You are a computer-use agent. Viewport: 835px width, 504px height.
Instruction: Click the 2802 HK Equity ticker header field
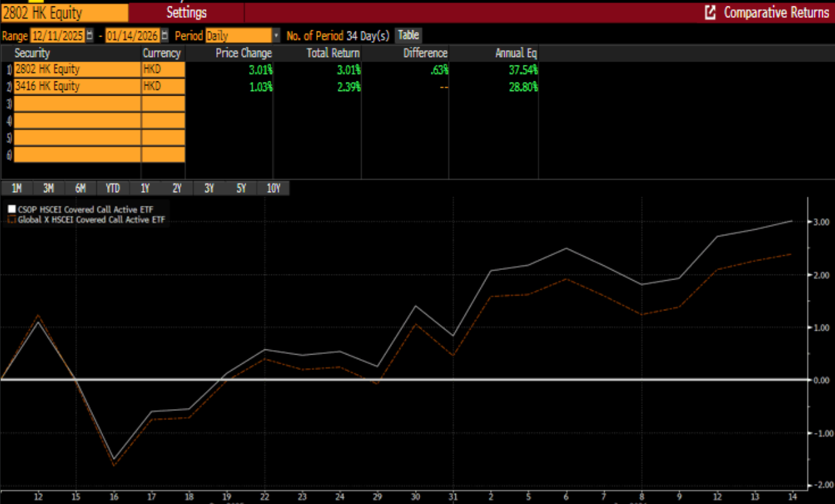click(x=64, y=13)
